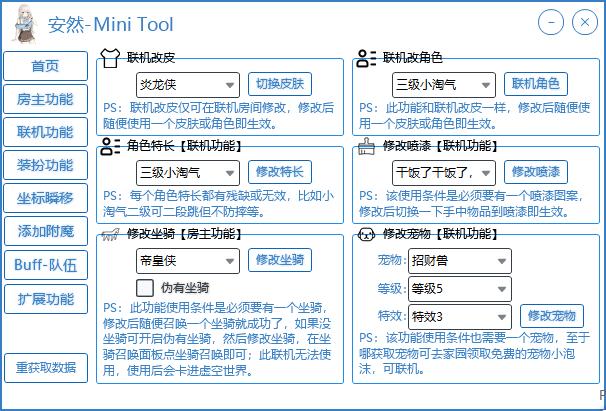The image size is (606, 411).
Task: Click the PS note 此功能和联机改皮一样
Action: pos(475,116)
